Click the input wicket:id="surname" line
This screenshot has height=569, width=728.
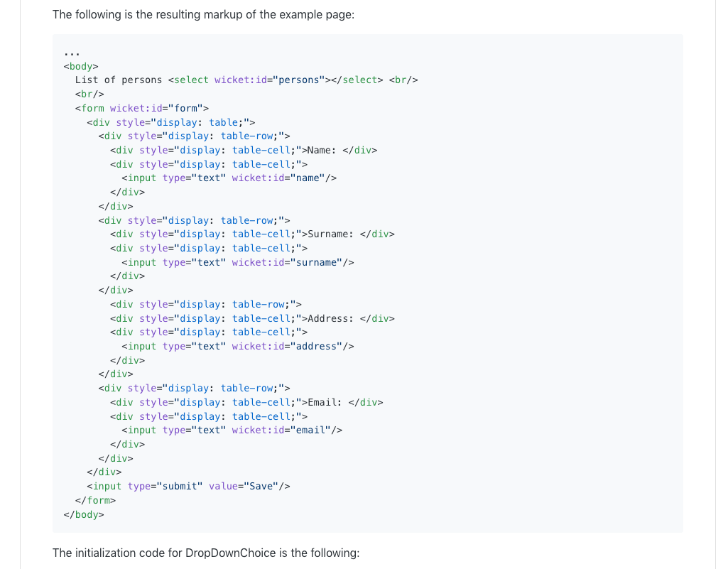(238, 262)
